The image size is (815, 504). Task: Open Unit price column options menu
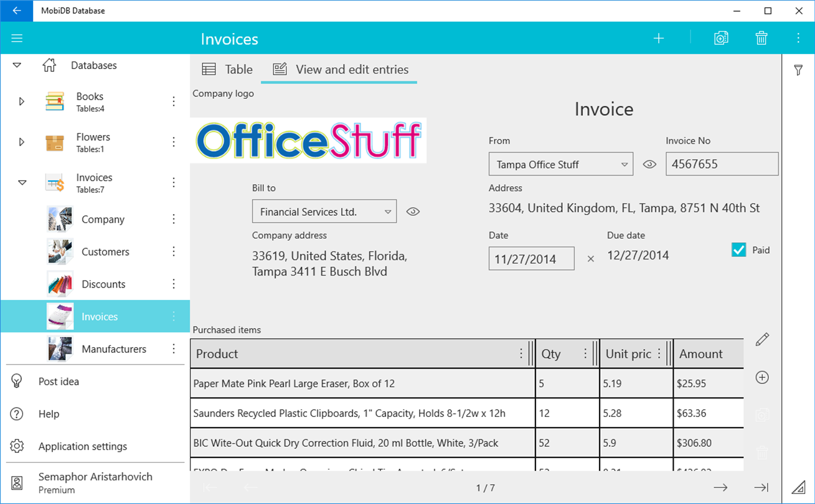pyautogui.click(x=659, y=353)
